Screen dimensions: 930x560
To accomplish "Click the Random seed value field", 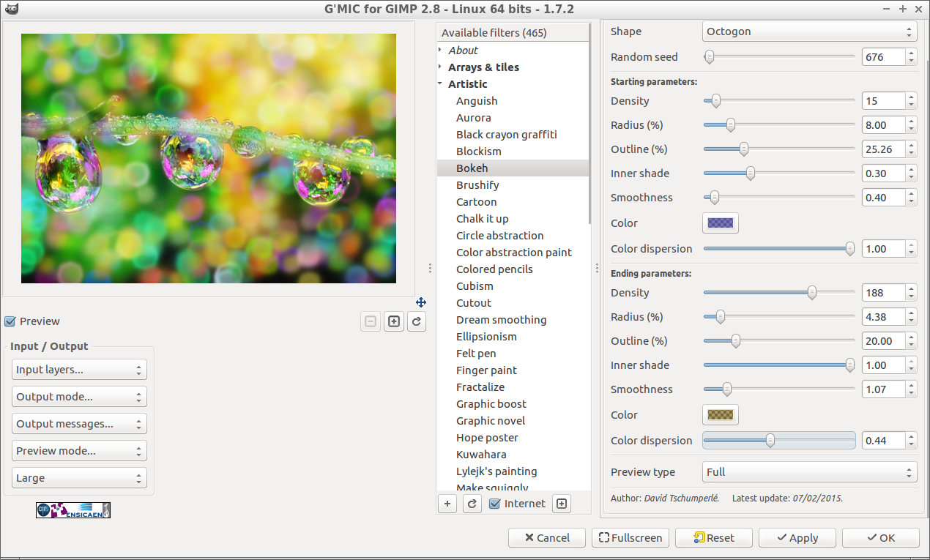I will tap(883, 57).
